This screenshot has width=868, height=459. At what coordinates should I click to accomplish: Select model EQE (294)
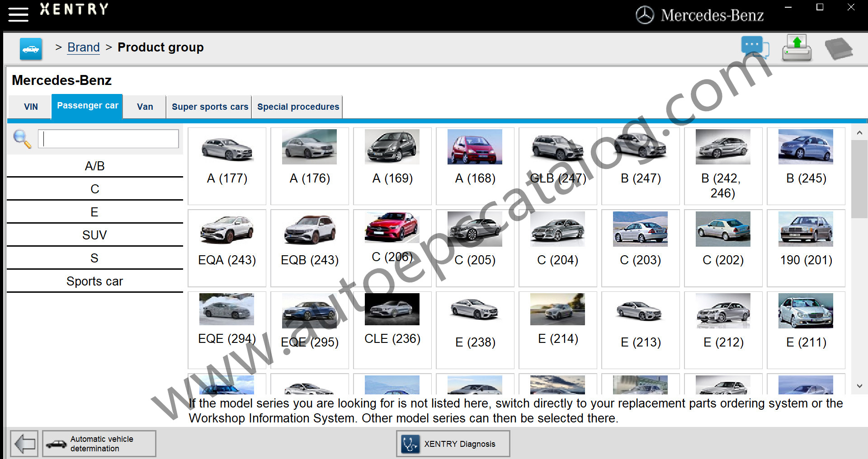coord(227,330)
